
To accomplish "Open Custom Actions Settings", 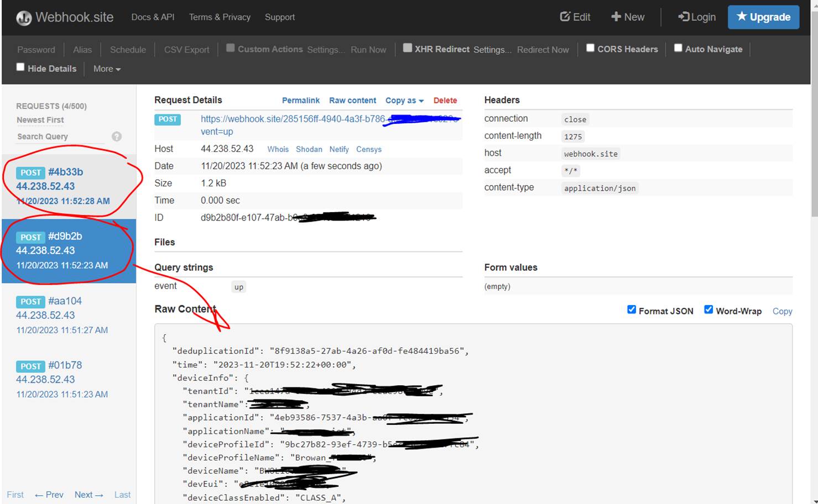I will tap(326, 50).
